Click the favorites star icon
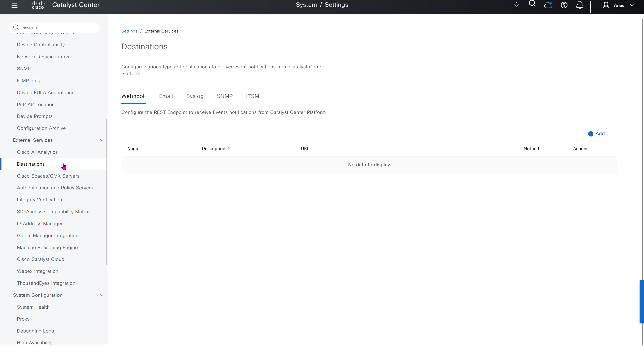This screenshot has width=644, height=347. 516,5
